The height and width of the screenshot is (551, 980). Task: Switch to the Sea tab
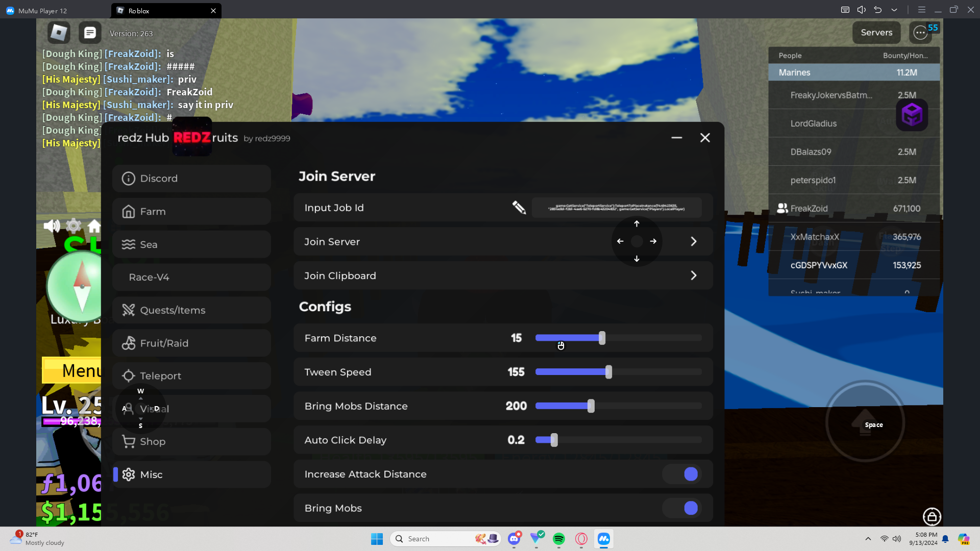191,244
